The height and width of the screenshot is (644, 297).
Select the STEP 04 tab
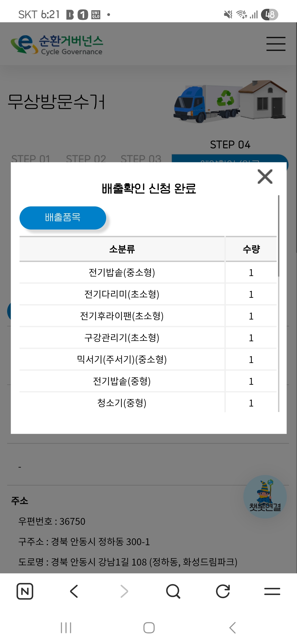[x=230, y=145]
